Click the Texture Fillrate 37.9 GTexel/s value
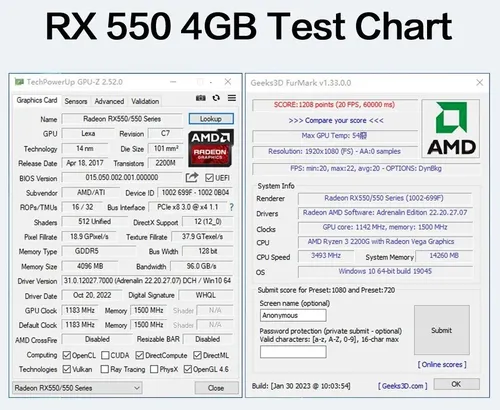This screenshot has width=500, height=410. pos(202,237)
